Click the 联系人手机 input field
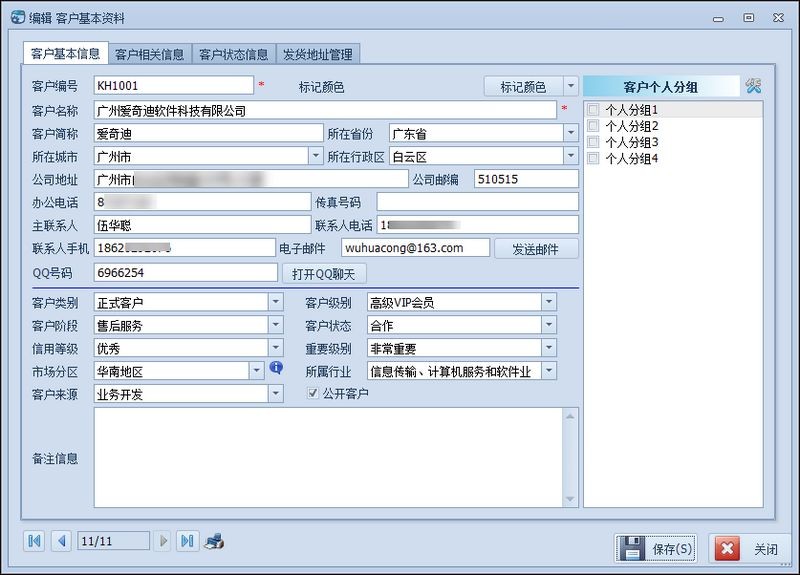The image size is (800, 575). 185,248
